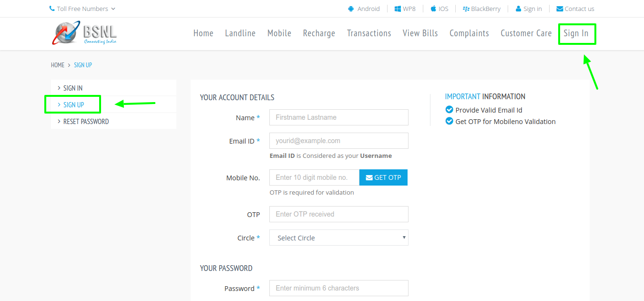Click the checkmark icon before Provide Valid Email Id
Image resolution: width=644 pixels, height=301 pixels.
click(449, 109)
